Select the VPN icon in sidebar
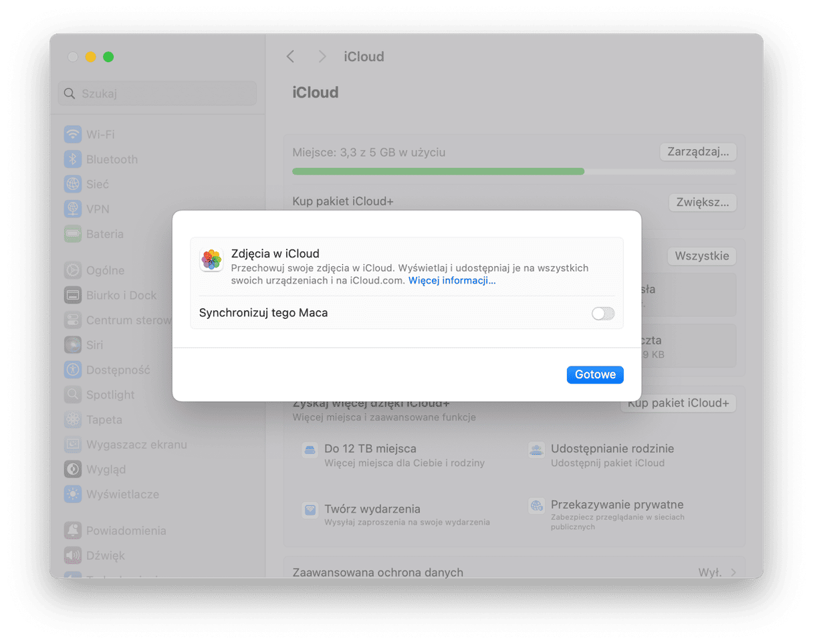Screen dimensions: 813x644 tap(73, 209)
